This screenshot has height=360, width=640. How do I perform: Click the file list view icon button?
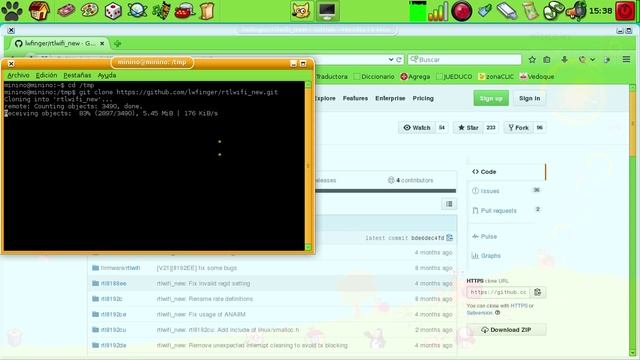pyautogui.click(x=449, y=204)
